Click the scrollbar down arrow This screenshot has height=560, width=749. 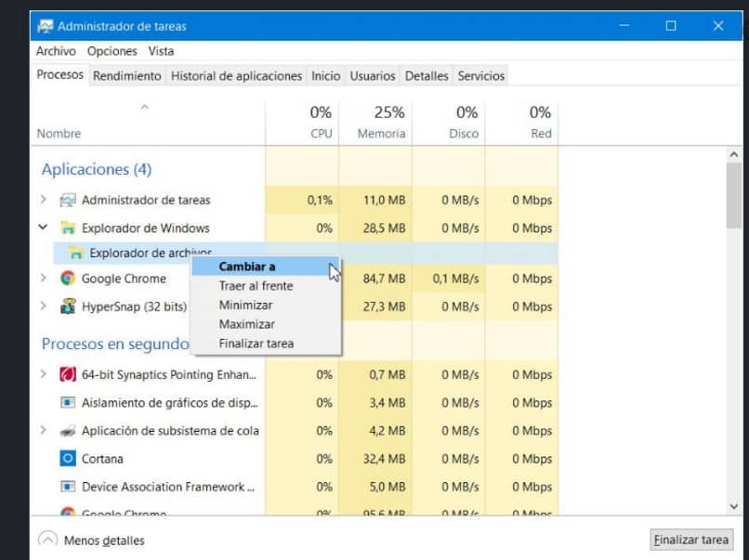coord(734,506)
